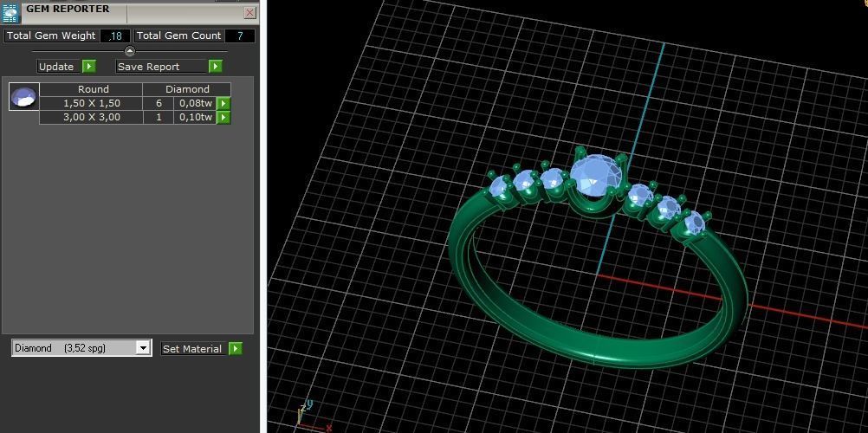Close the Gem Reporter panel
The width and height of the screenshot is (868, 433).
coord(250,12)
